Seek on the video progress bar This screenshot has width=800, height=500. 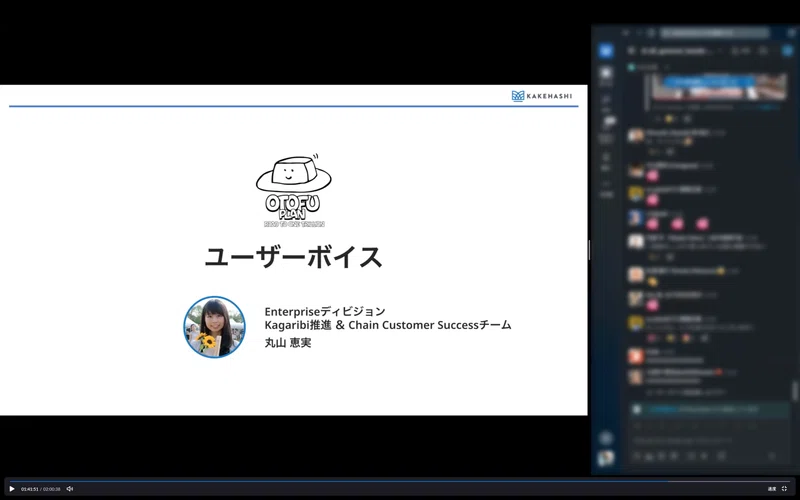coord(400,481)
